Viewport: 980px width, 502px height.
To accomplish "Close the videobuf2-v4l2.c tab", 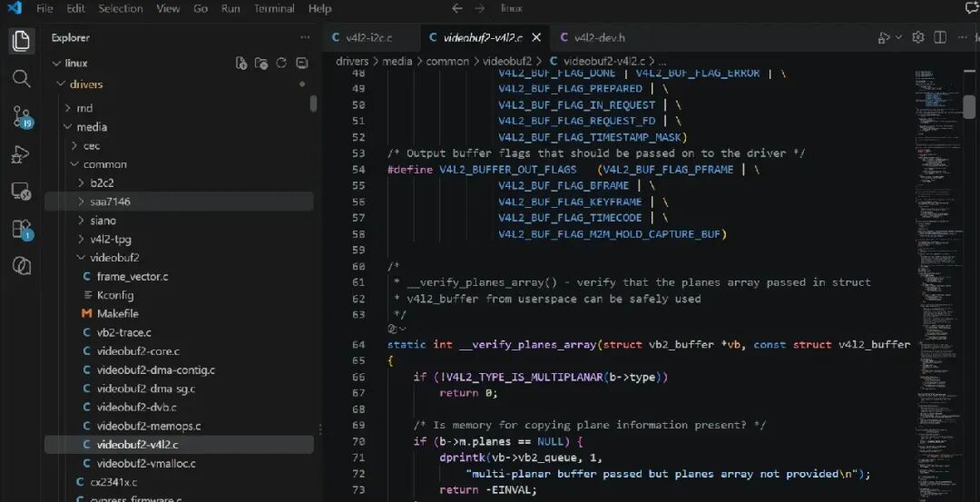I will click(x=536, y=37).
